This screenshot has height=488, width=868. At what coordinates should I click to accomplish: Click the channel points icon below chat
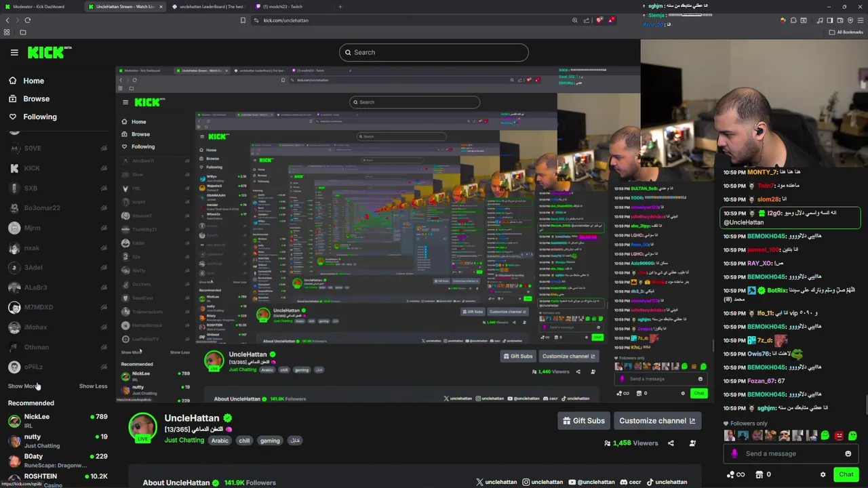click(x=730, y=474)
